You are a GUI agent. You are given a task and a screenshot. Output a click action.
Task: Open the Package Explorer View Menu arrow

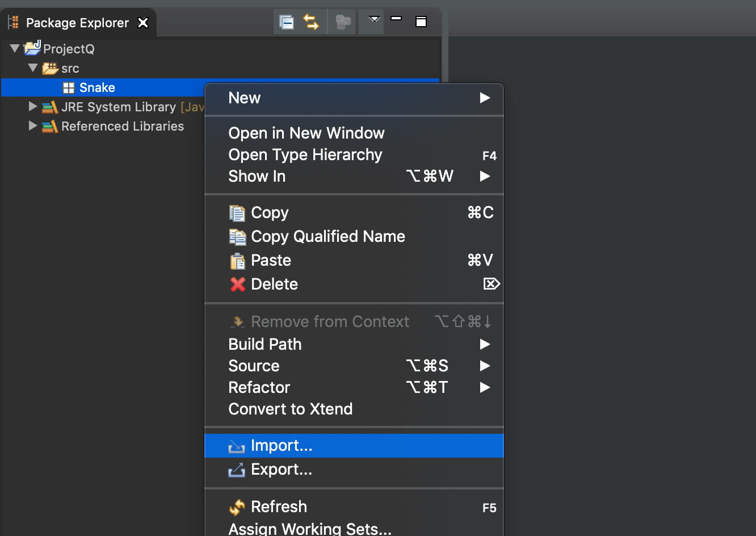tap(374, 20)
